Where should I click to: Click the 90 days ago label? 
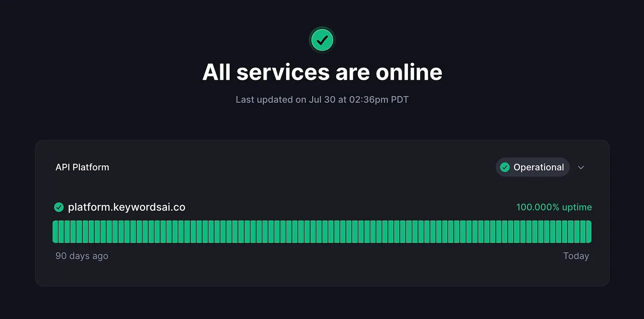(81, 256)
